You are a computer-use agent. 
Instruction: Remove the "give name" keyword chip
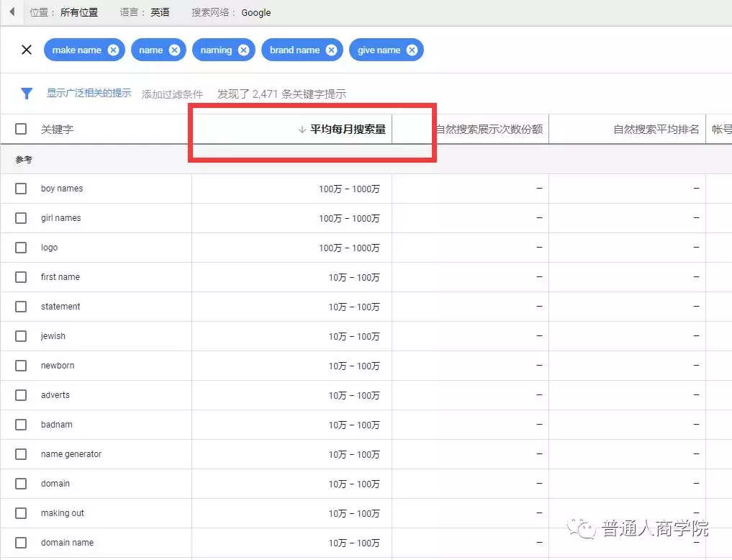point(411,50)
